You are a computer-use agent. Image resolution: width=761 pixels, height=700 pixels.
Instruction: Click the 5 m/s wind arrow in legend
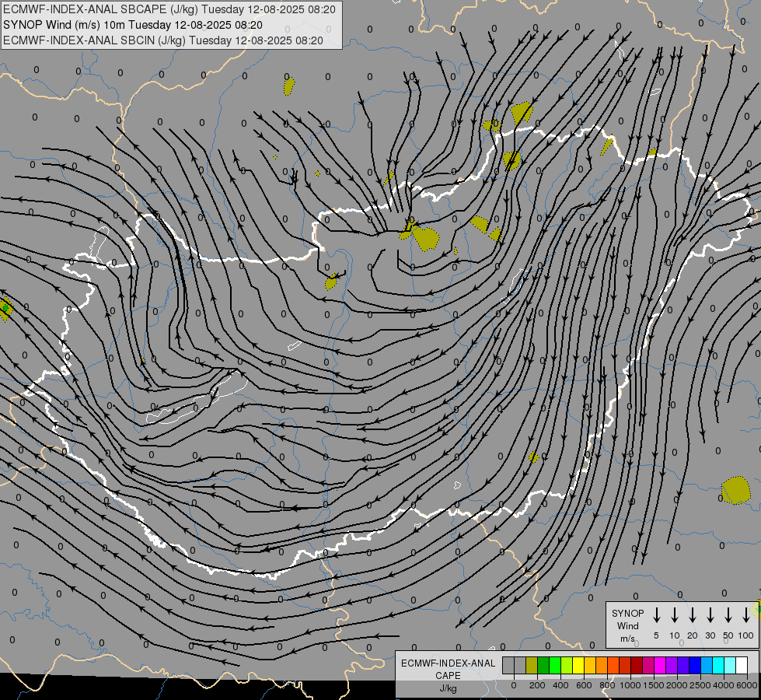pos(657,615)
